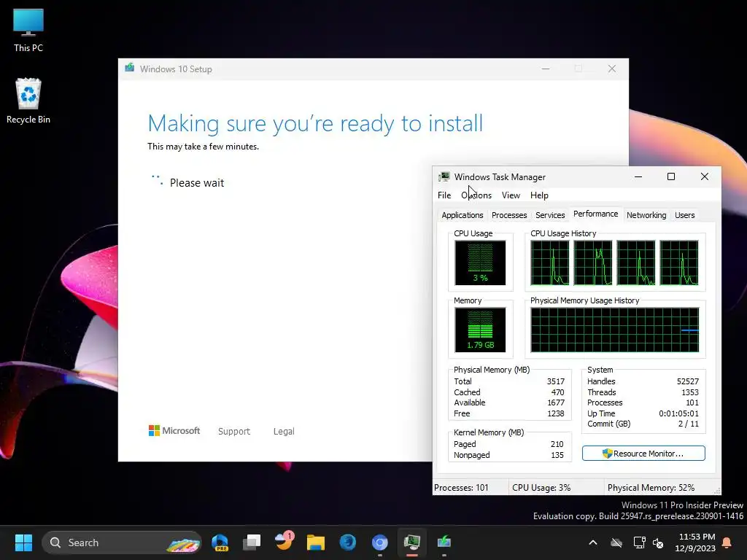
Task: Switch to the Processes tab
Action: [x=509, y=215]
